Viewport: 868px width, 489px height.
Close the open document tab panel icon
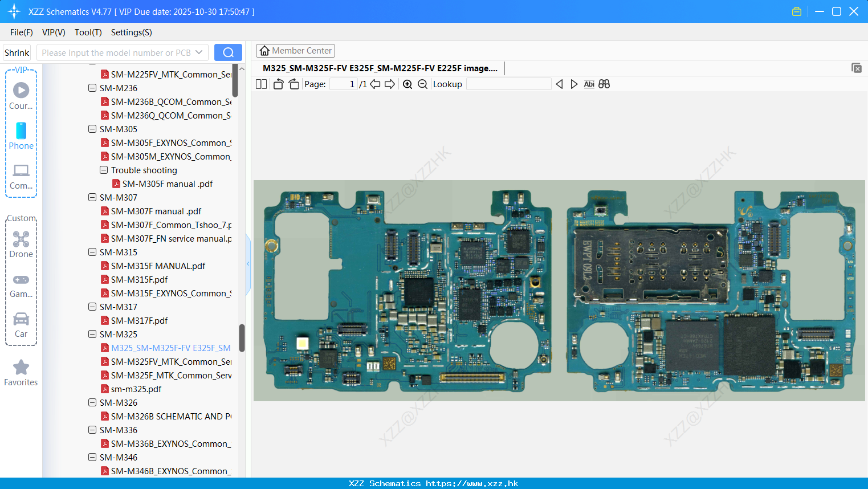857,68
